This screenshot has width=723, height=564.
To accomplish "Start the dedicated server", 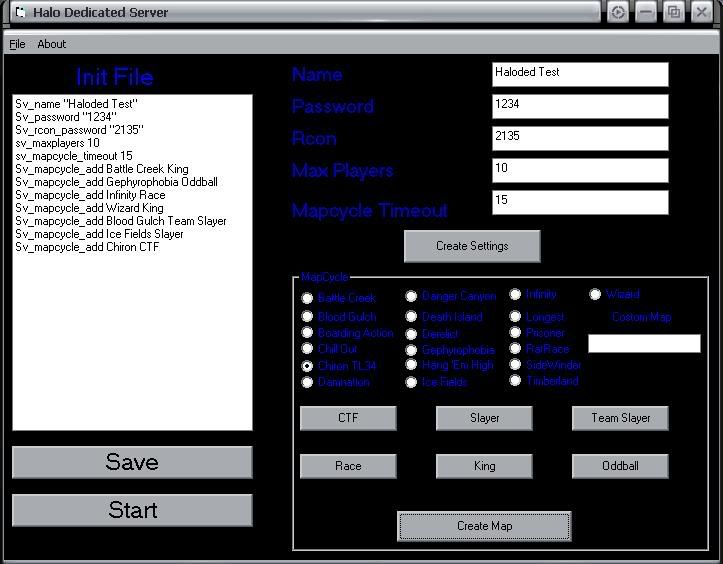I will pos(132,510).
